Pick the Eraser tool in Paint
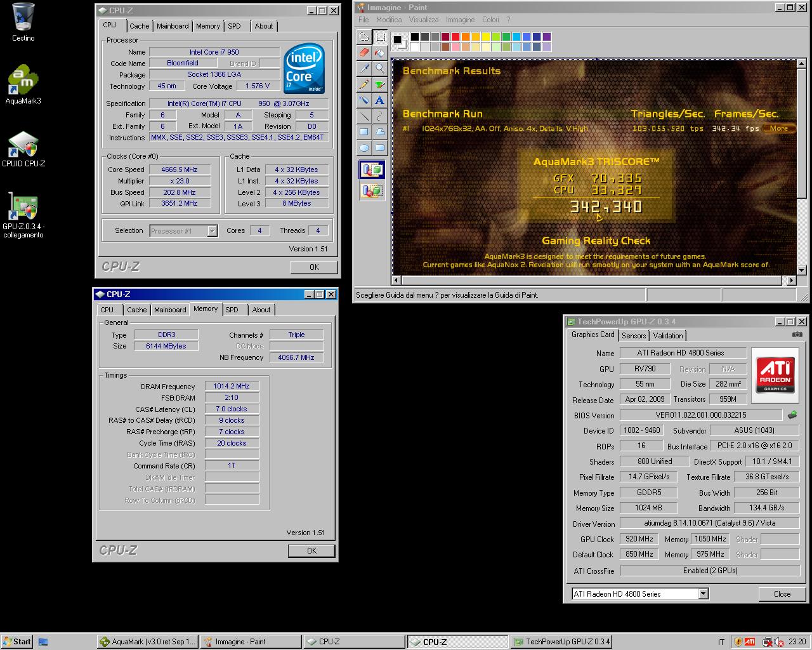812x650 pixels. click(x=363, y=53)
